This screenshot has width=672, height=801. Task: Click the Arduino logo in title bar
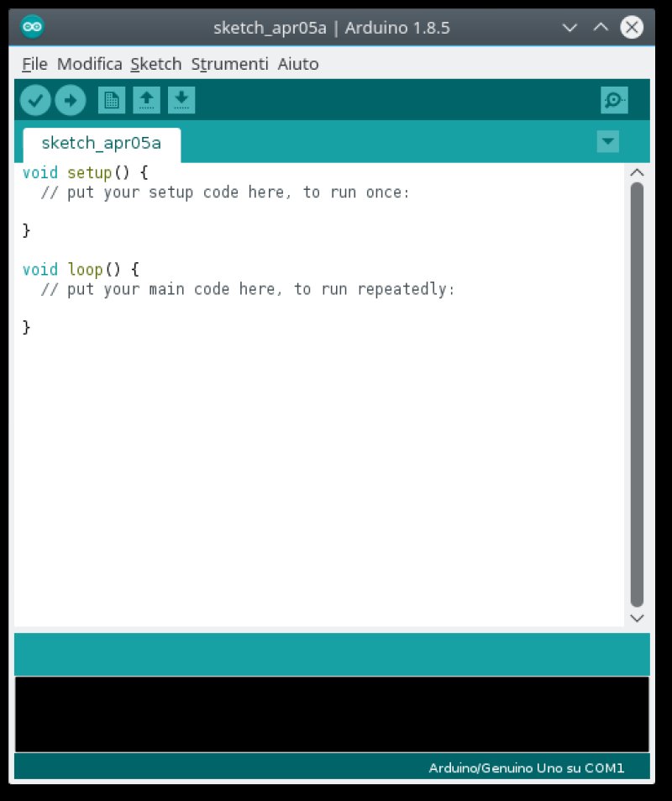coord(32,27)
